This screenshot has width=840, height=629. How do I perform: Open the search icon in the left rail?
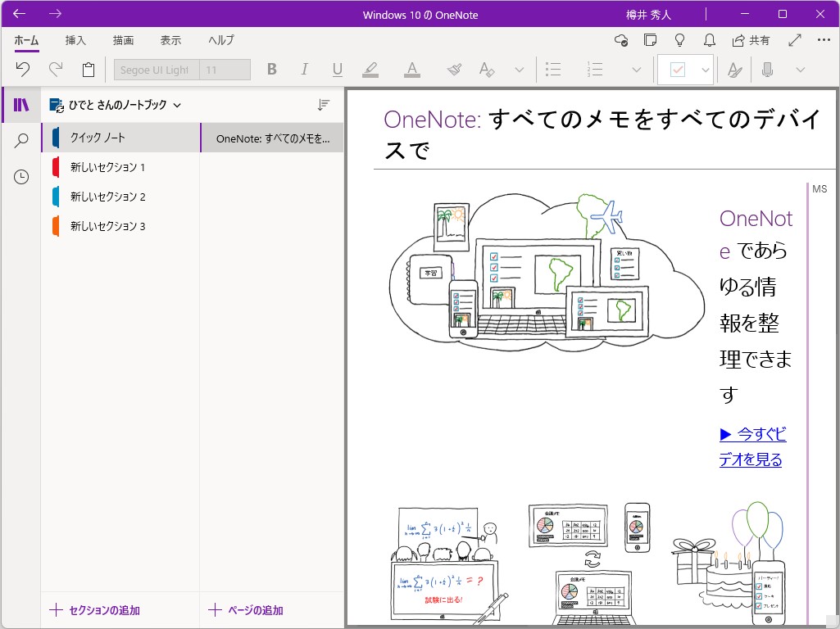(20, 140)
